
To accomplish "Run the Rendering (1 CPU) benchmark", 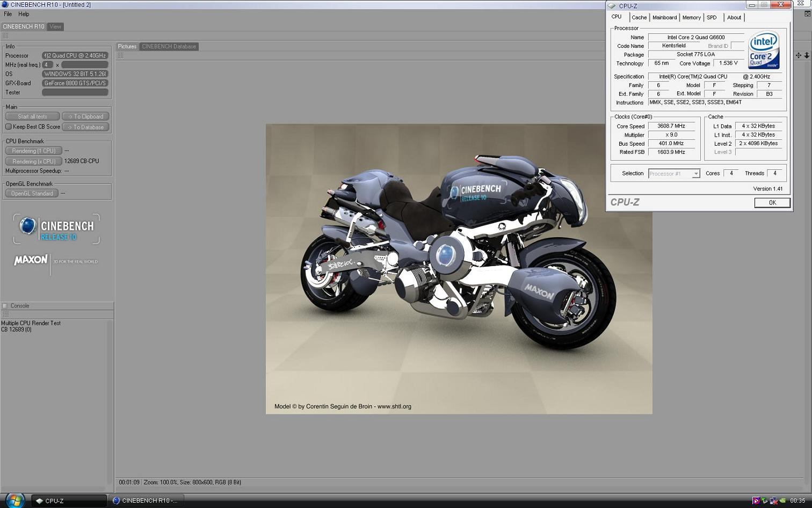I will pos(34,151).
